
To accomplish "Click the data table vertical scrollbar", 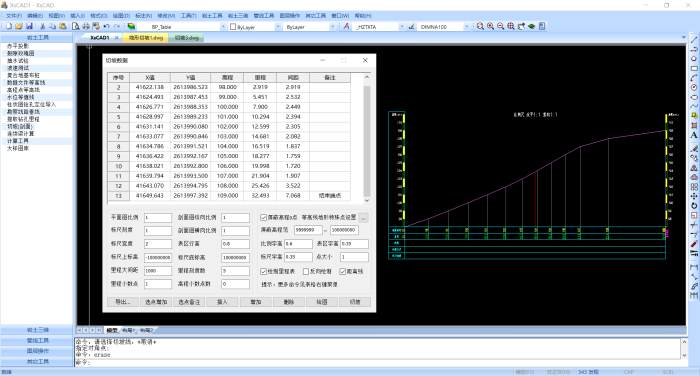I will (367, 138).
